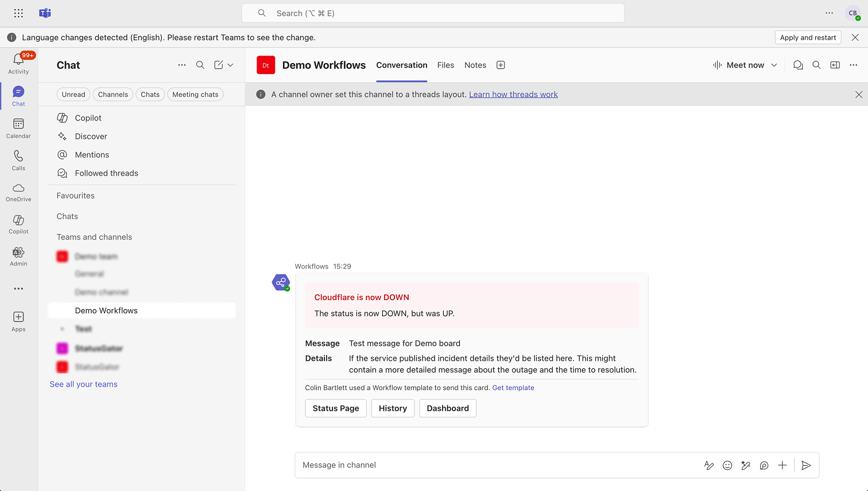
Task: Start a new chat compose icon
Action: click(218, 65)
